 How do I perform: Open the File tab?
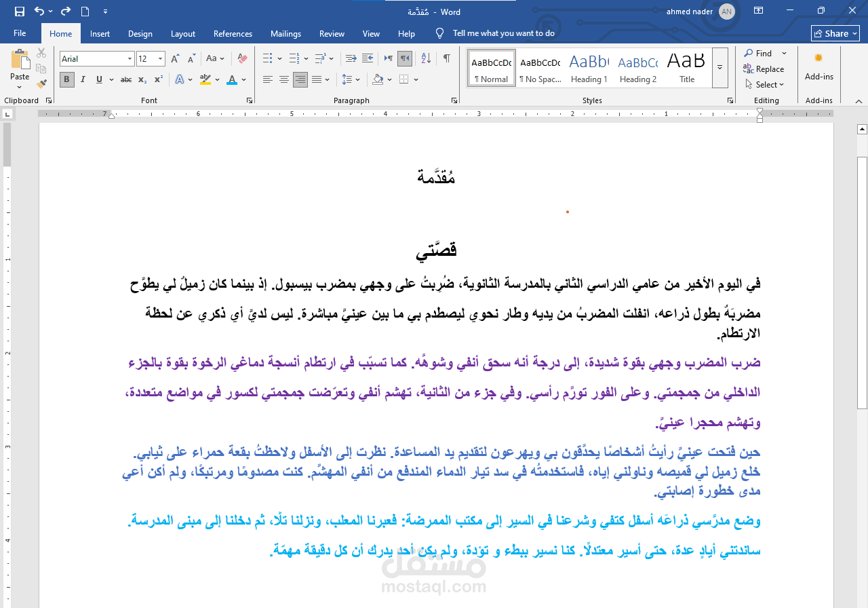tap(20, 33)
